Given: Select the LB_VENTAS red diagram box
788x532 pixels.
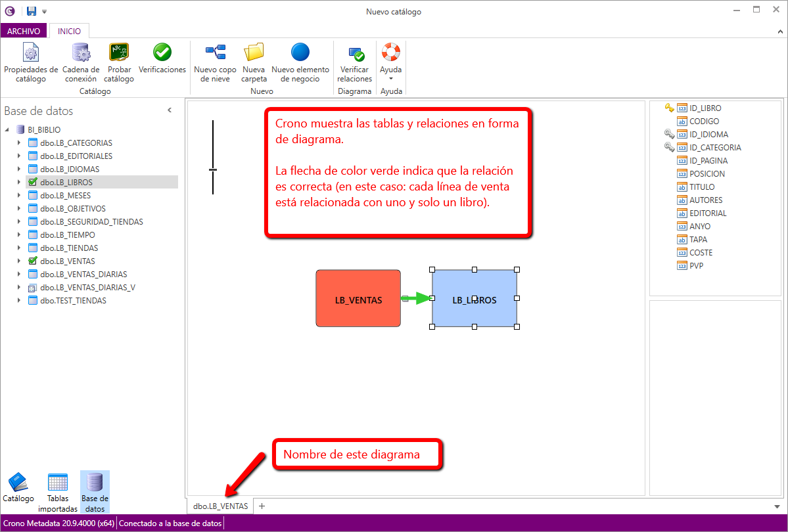Looking at the screenshot, I should pyautogui.click(x=358, y=298).
